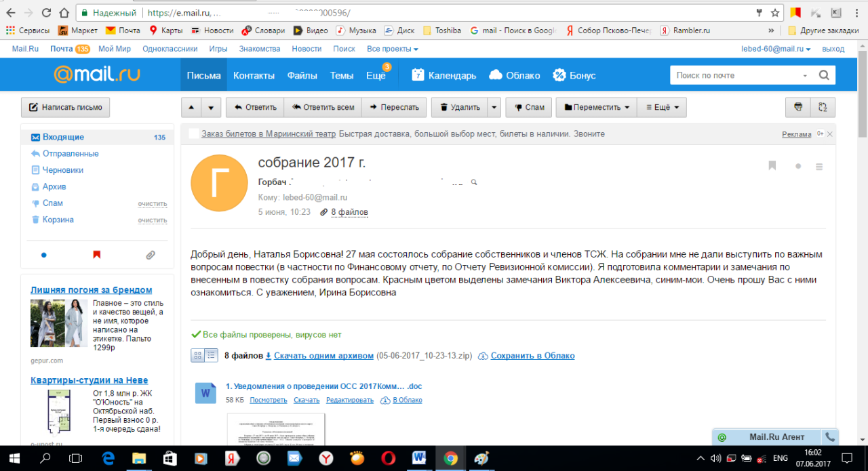The height and width of the screenshot is (471, 868).
Task: Click the Ответить всем button
Action: (x=323, y=107)
